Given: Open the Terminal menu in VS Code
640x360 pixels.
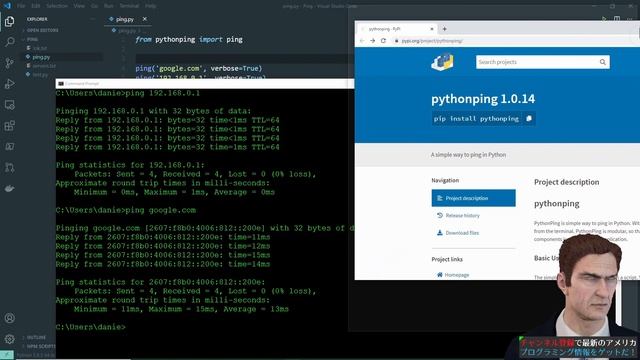Looking at the screenshot, I should [129, 6].
